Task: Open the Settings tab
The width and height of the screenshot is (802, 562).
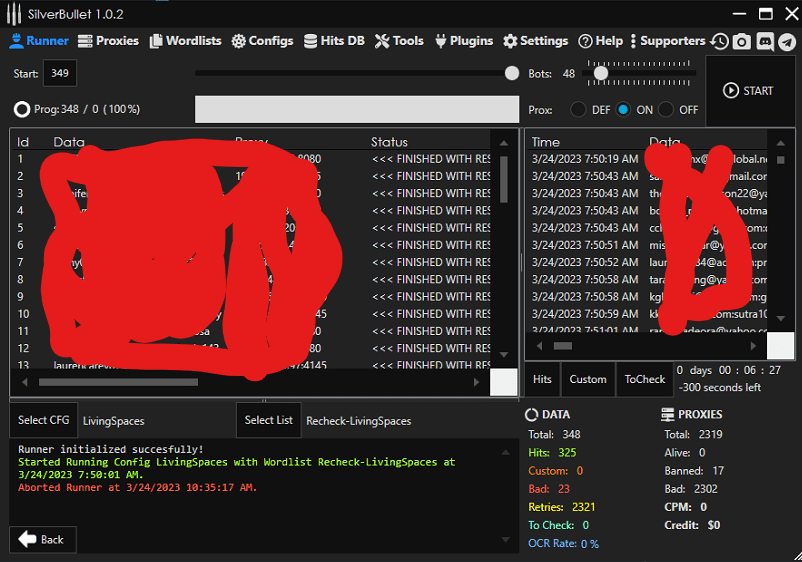Action: (536, 41)
